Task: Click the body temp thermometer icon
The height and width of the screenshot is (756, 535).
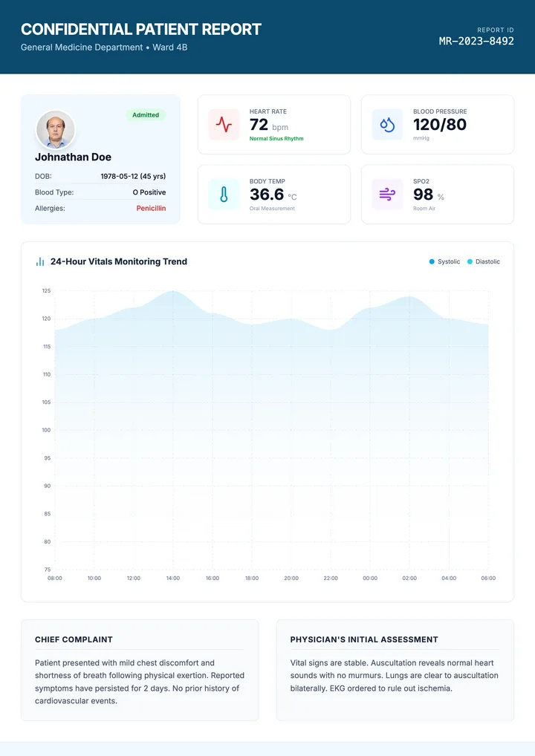Action: point(224,195)
